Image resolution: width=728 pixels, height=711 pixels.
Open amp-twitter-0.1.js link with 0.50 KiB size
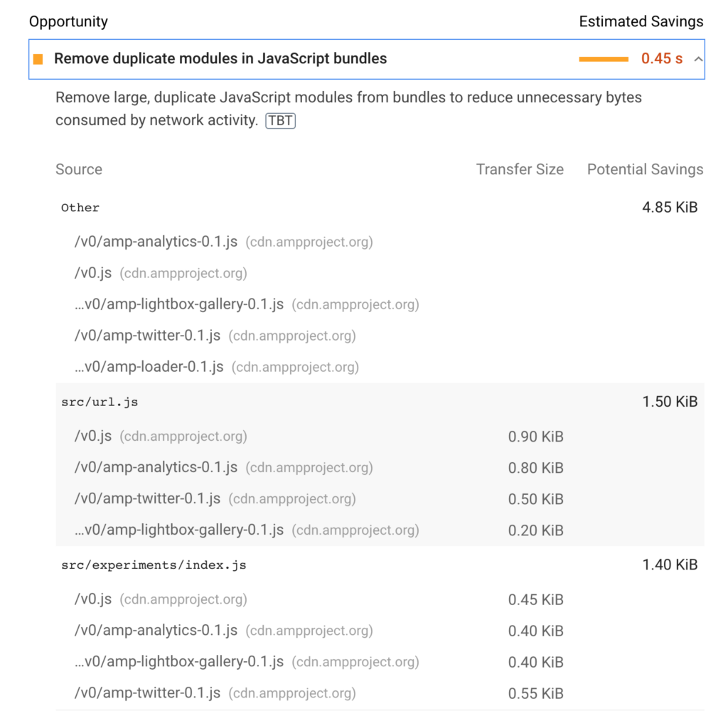148,498
